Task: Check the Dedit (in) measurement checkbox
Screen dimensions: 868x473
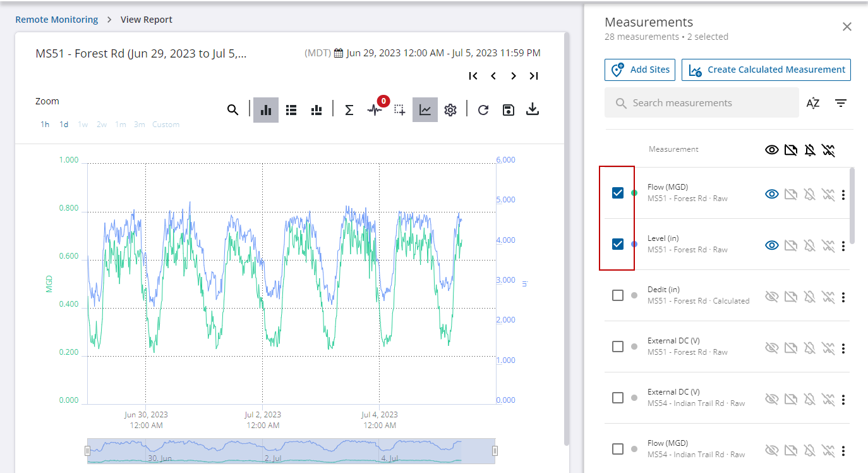Action: click(618, 295)
